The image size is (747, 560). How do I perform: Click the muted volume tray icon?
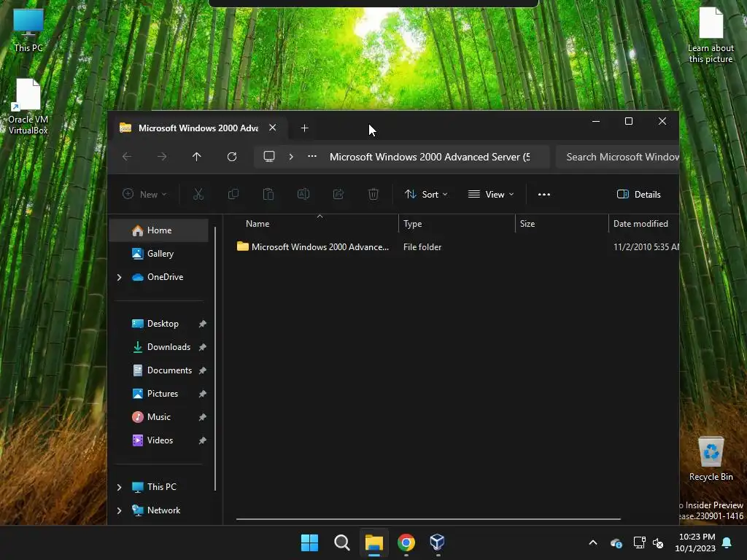click(658, 542)
